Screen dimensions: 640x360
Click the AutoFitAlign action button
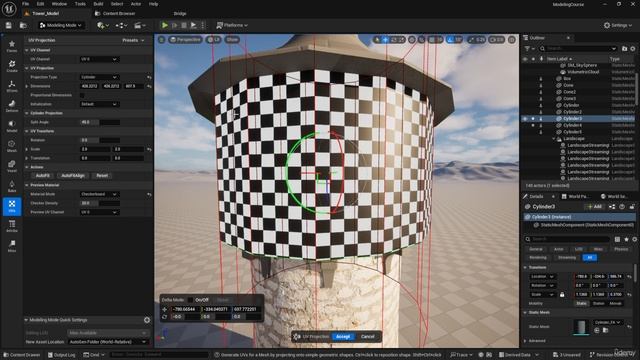[x=73, y=176]
